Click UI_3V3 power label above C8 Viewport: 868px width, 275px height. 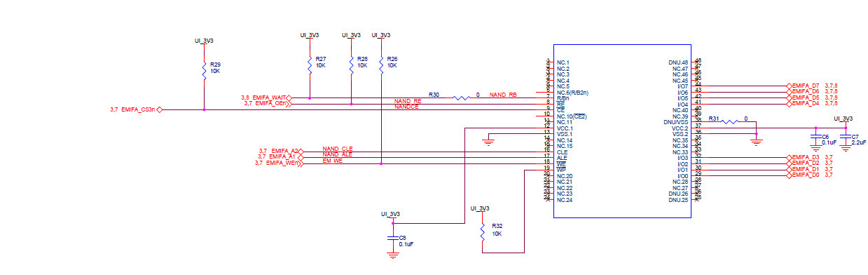click(391, 214)
